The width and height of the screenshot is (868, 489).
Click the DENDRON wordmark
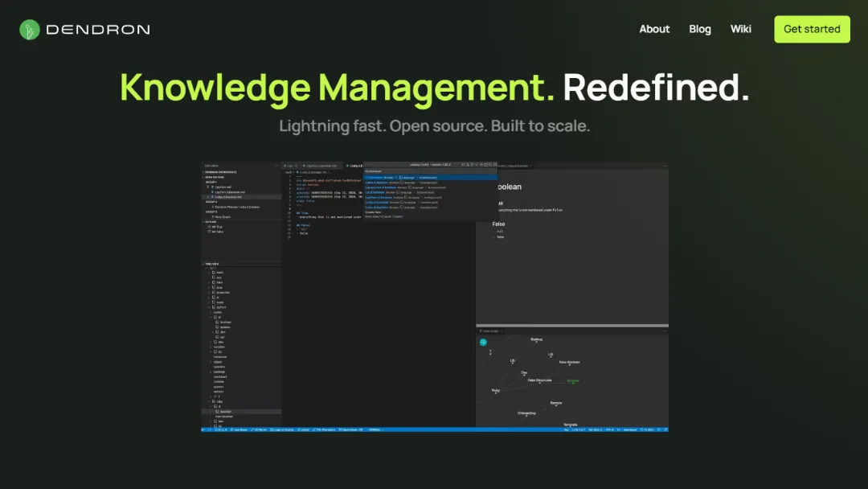(x=98, y=30)
